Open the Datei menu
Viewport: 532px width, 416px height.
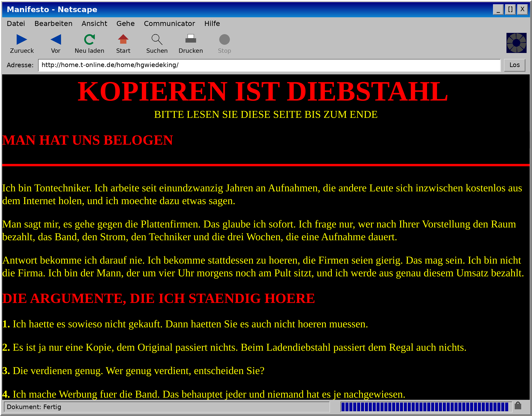tap(16, 23)
